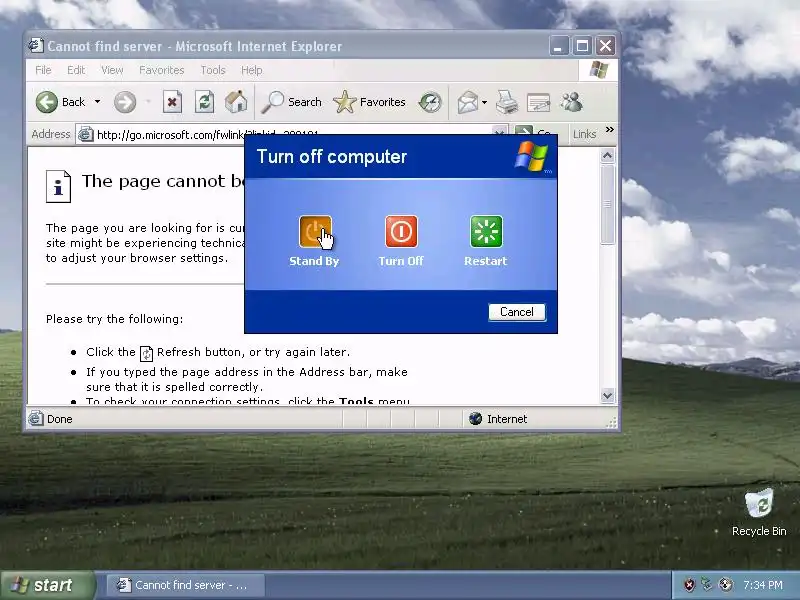
Task: Cancel the Turn off computer dialog
Action: [517, 312]
